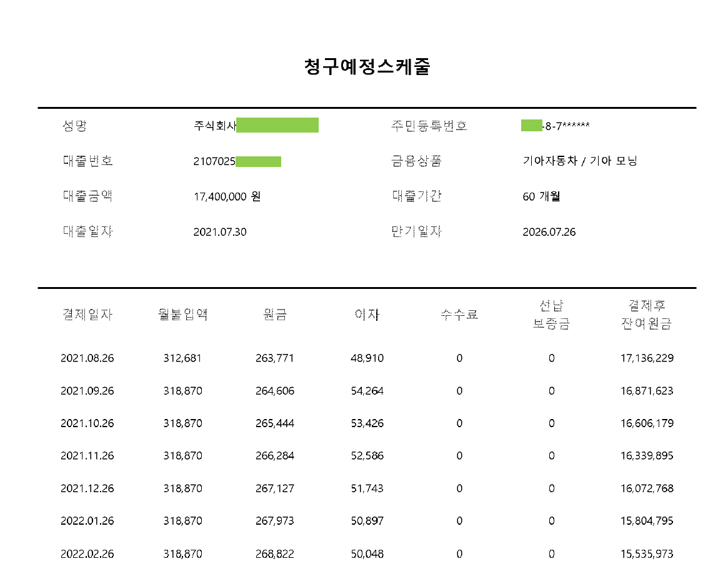Select the remaining balance 16,339,895
The width and height of the screenshot is (728, 566).
pos(647,456)
